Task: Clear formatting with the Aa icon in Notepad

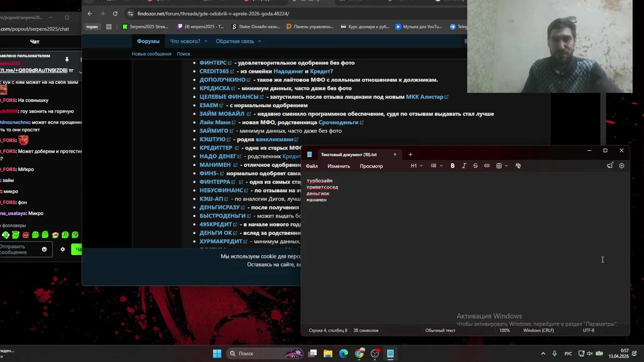Action: pyautogui.click(x=518, y=166)
